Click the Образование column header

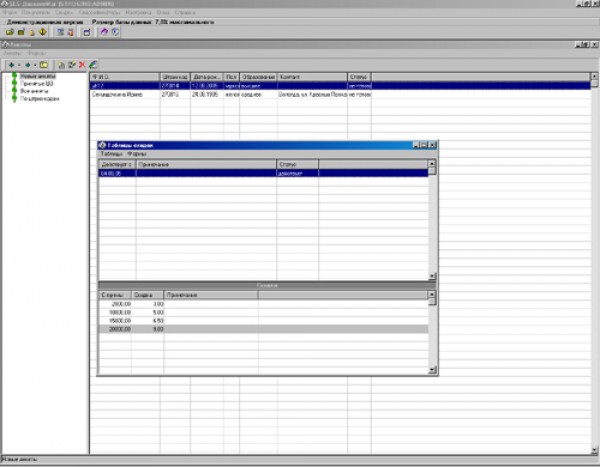[258, 77]
